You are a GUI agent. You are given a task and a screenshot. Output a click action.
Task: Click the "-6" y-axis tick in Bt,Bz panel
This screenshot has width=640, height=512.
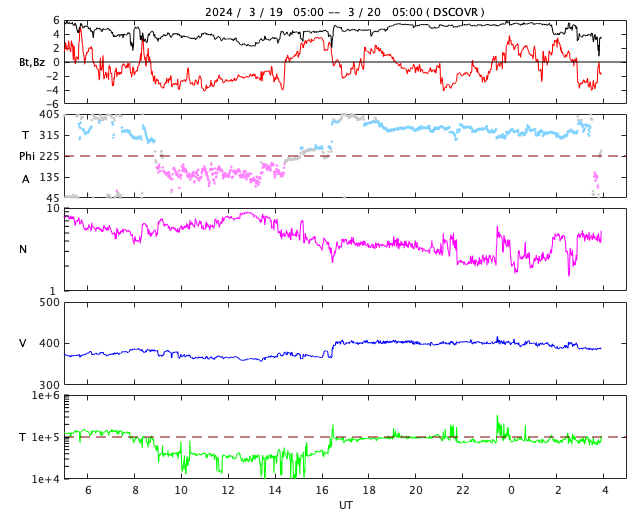pos(53,104)
